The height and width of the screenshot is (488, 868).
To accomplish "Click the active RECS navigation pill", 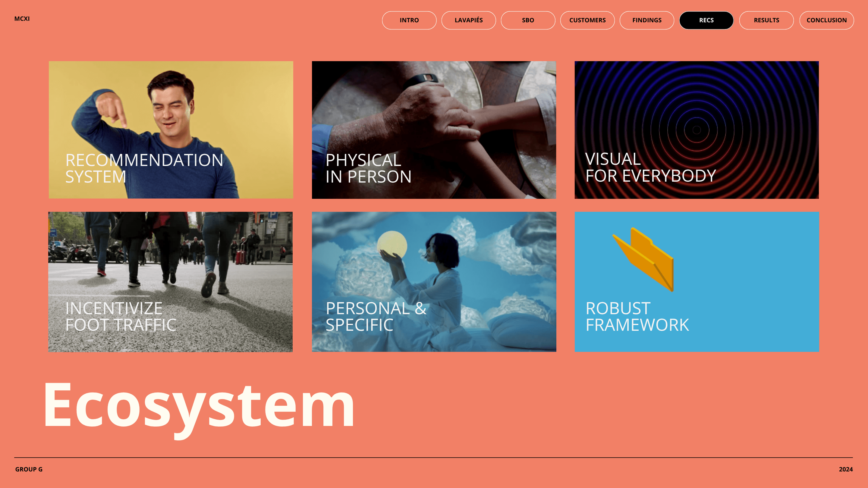I will point(706,20).
